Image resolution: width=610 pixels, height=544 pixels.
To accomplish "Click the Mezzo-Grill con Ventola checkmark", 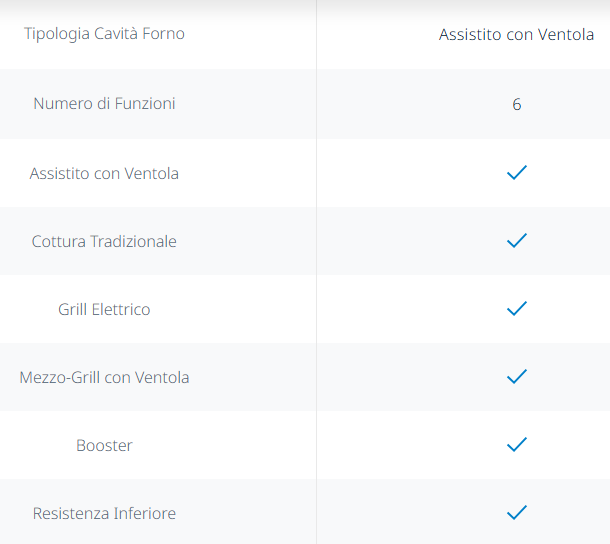I will (516, 377).
